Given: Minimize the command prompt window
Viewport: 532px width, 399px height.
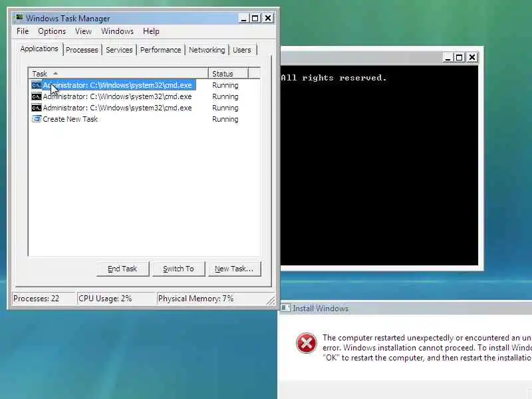Looking at the screenshot, I should (448, 58).
